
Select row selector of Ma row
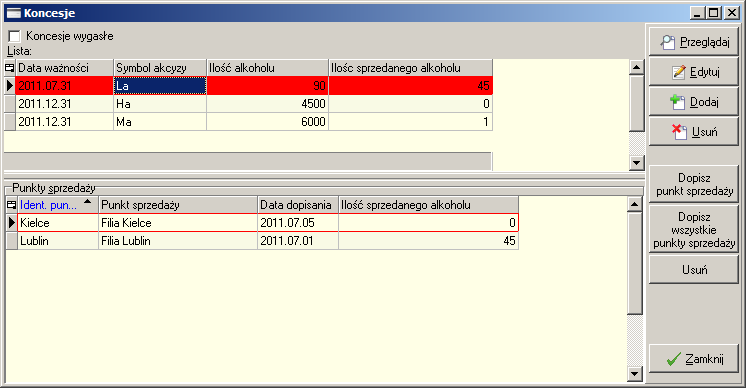coord(10,122)
